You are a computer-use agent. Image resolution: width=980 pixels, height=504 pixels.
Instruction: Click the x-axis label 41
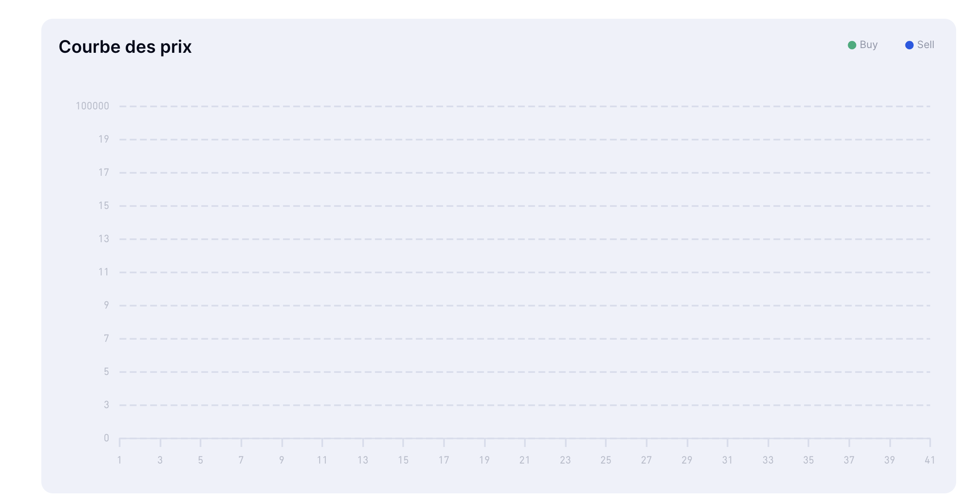click(930, 460)
